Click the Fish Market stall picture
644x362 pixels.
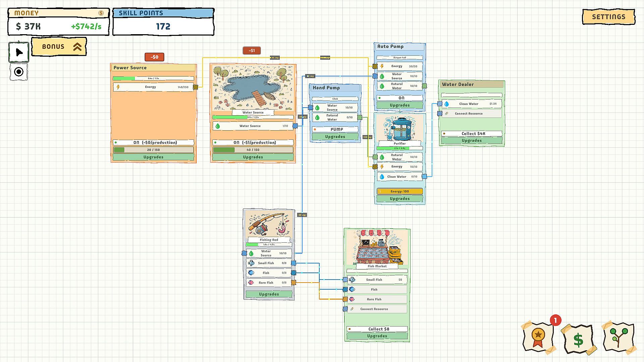[x=377, y=247]
